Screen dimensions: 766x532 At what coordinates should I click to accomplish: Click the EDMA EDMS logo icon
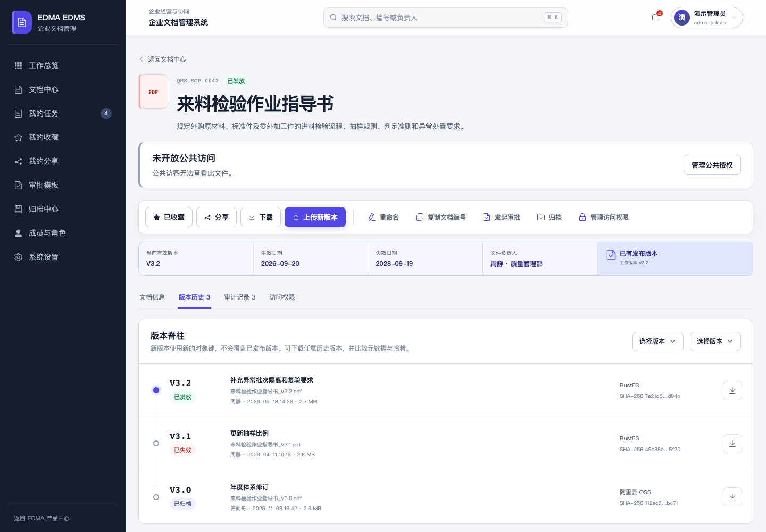[22, 22]
